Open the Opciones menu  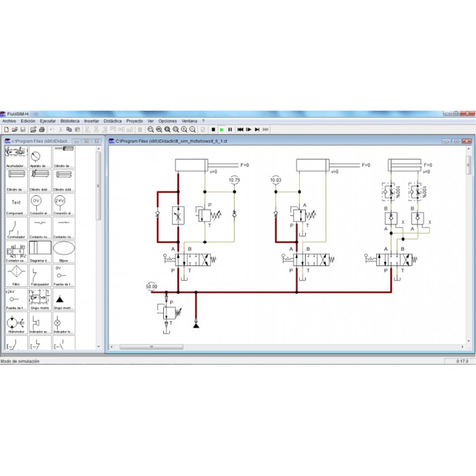tap(167, 120)
